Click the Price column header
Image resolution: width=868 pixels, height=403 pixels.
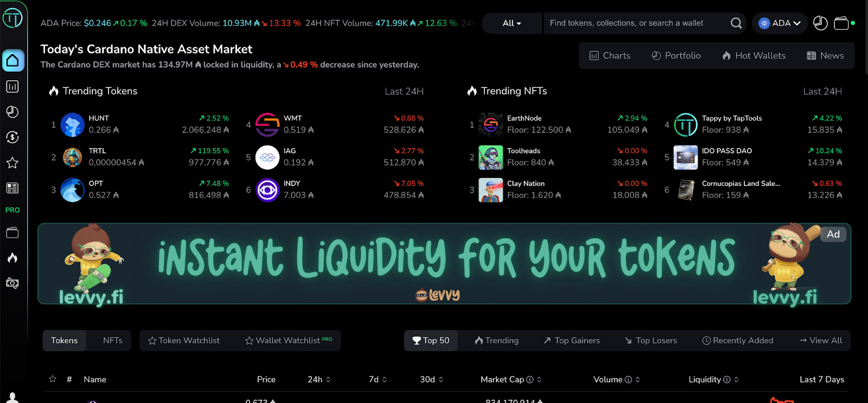(266, 380)
